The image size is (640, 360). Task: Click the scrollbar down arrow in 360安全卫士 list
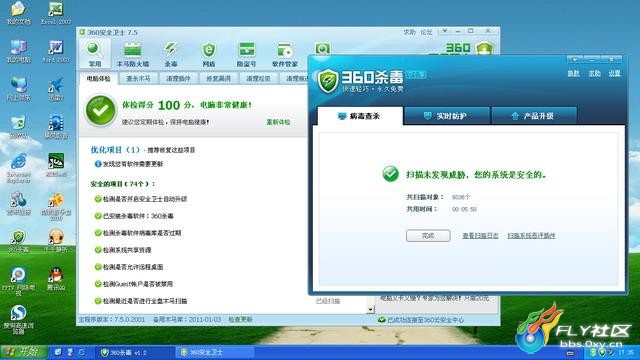coord(370,309)
